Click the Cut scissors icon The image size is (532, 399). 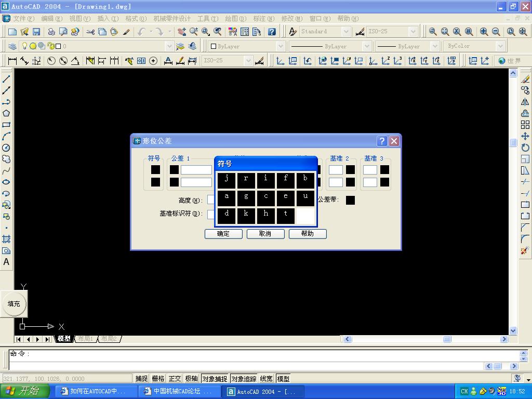click(90, 32)
